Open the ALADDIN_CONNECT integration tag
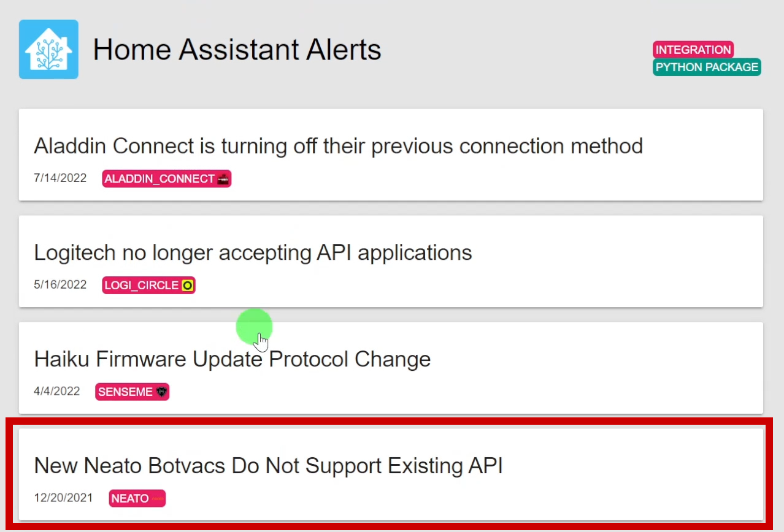 [167, 179]
